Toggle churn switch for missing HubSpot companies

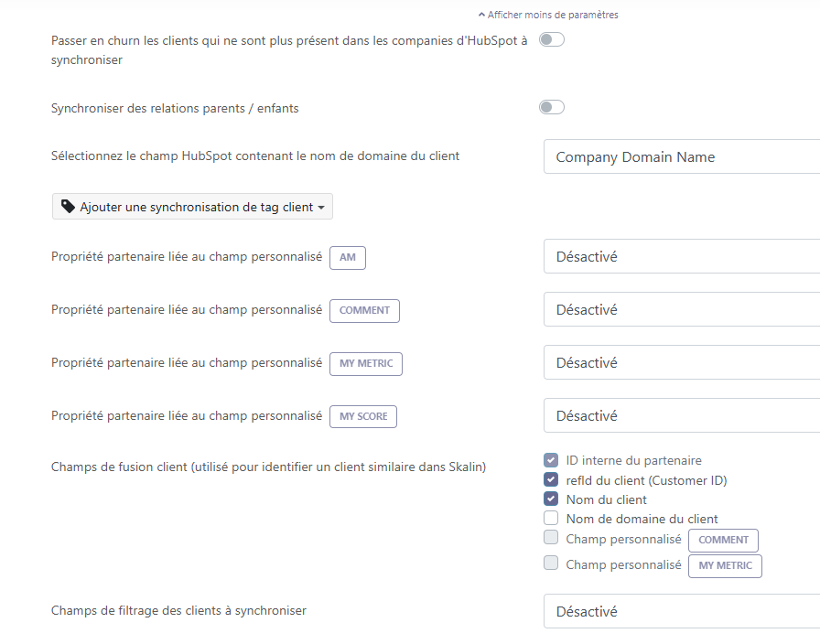pyautogui.click(x=552, y=39)
